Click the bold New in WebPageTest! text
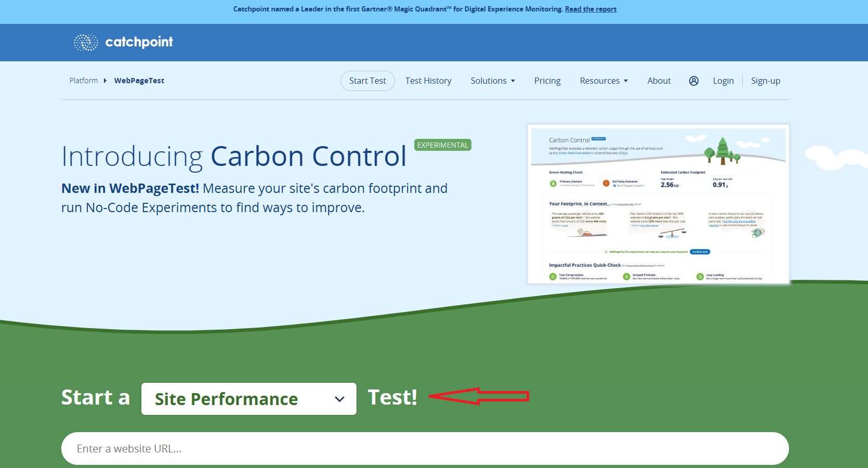The width and height of the screenshot is (868, 468). [130, 188]
